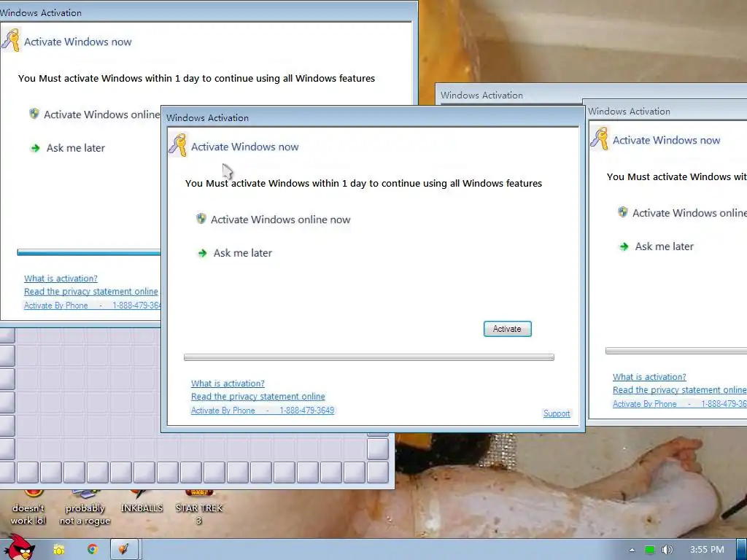Click the Activate button in front window
Screen dimensions: 747x560
point(508,329)
